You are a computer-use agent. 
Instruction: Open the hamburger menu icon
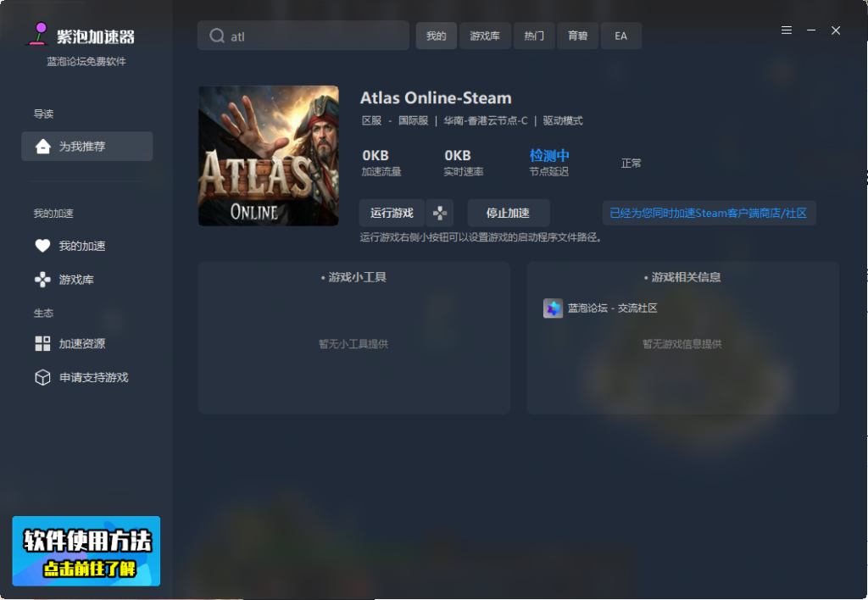(786, 31)
